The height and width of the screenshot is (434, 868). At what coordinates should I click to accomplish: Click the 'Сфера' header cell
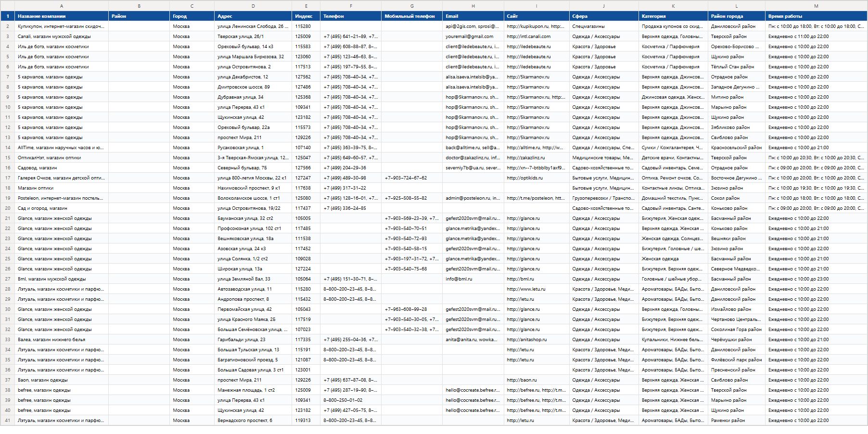pyautogui.click(x=604, y=16)
